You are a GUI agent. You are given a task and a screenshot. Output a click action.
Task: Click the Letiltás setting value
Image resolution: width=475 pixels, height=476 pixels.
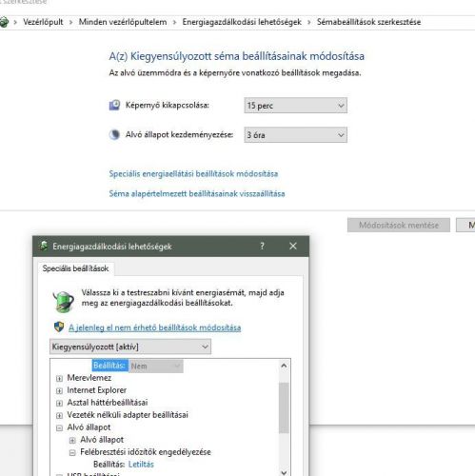coord(141,465)
